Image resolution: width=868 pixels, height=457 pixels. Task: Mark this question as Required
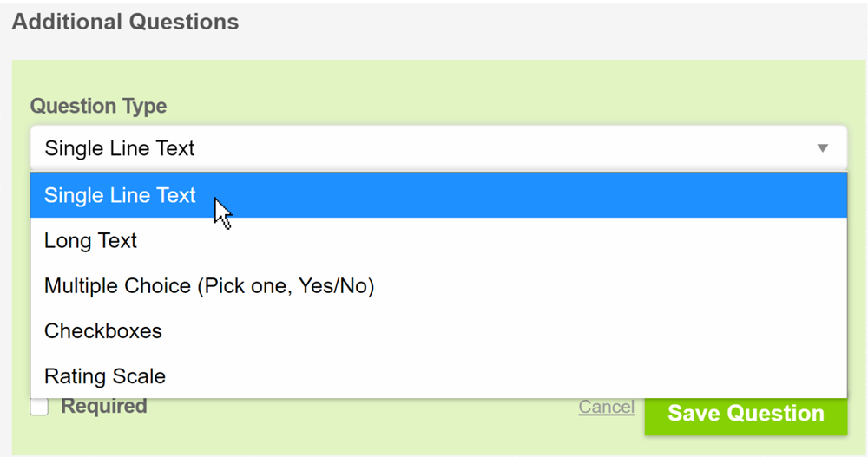39,407
